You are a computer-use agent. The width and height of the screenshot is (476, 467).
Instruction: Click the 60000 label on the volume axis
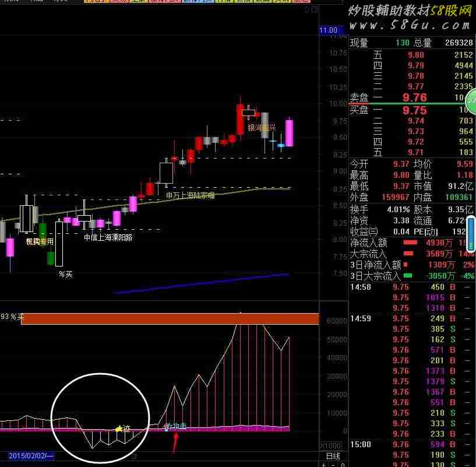pos(337,321)
